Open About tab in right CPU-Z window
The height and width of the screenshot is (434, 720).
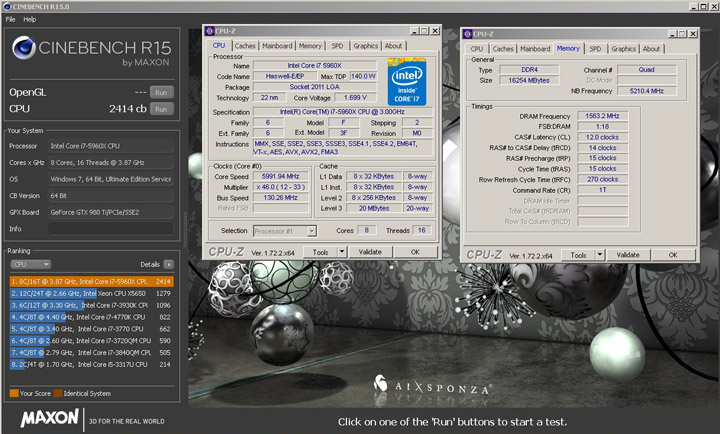pyautogui.click(x=651, y=49)
